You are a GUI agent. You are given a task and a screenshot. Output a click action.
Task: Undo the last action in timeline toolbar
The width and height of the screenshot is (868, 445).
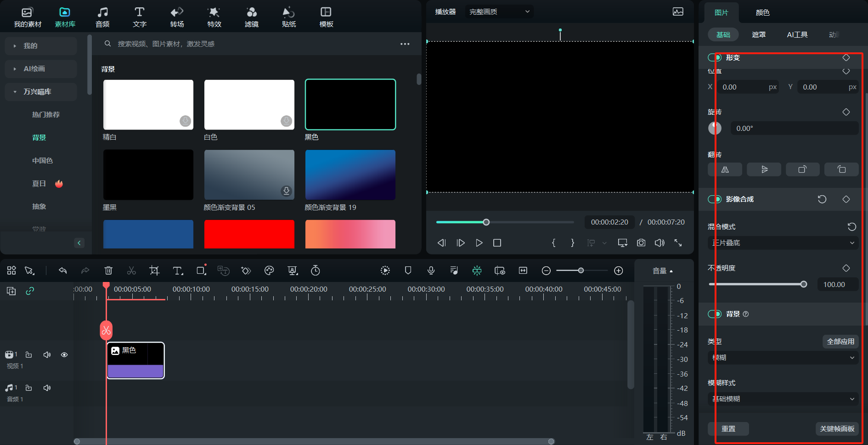(63, 270)
